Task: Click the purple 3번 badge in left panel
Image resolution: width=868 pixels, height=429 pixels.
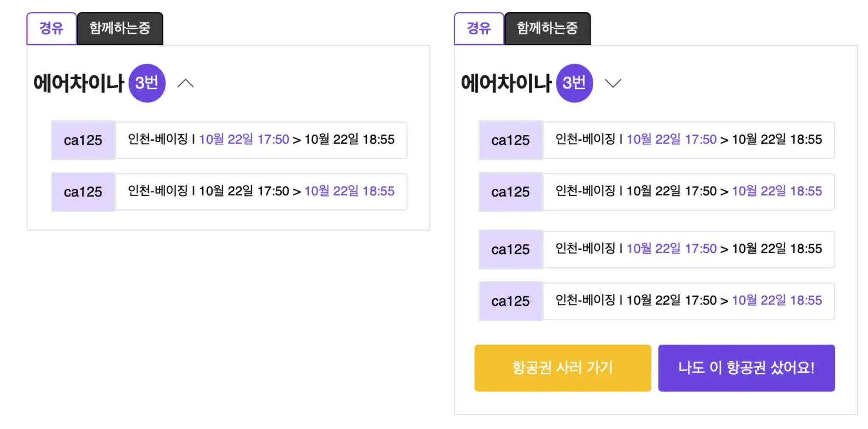Action: 147,83
